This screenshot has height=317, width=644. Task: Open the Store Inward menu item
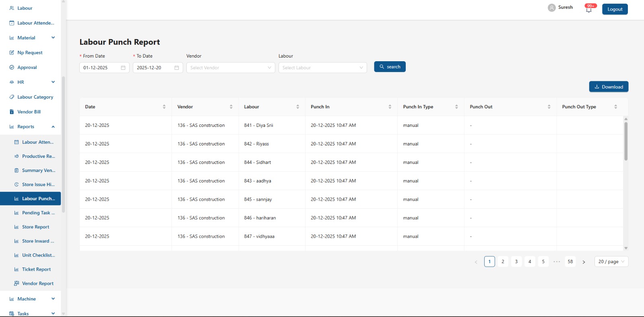31,241
